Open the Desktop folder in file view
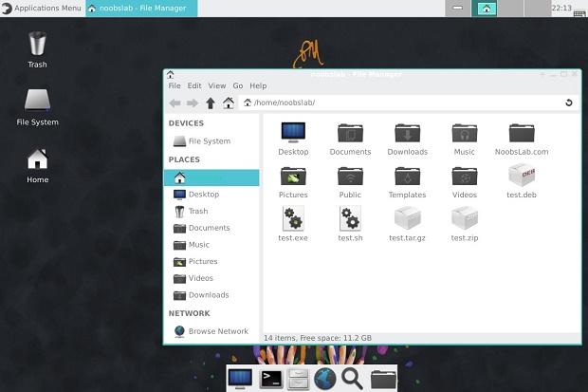588x392 pixels. (293, 139)
